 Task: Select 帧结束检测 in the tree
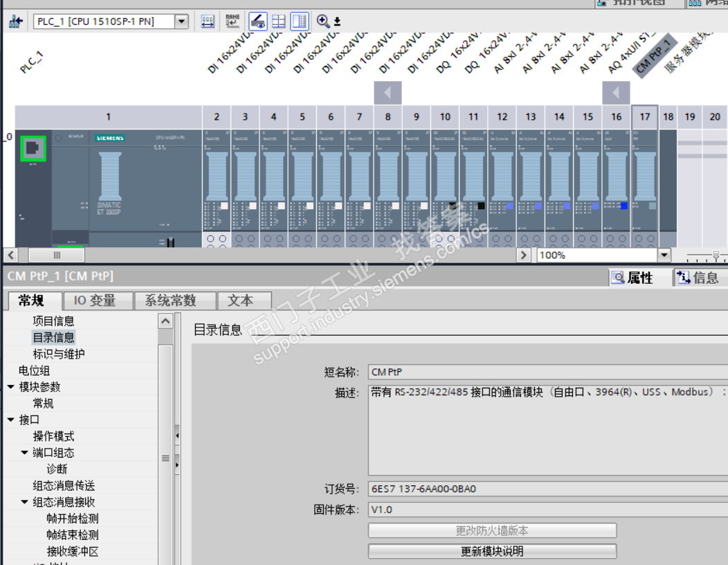coord(73,535)
